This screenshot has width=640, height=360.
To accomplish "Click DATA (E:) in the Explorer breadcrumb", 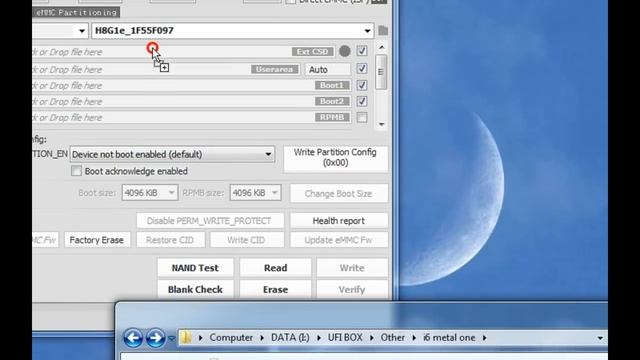I will pos(290,338).
